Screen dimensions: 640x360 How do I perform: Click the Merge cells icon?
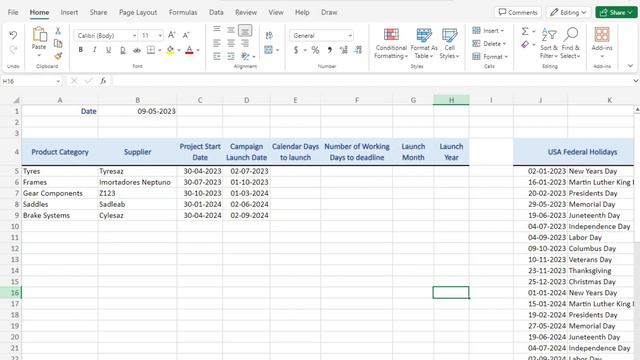tap(268, 50)
